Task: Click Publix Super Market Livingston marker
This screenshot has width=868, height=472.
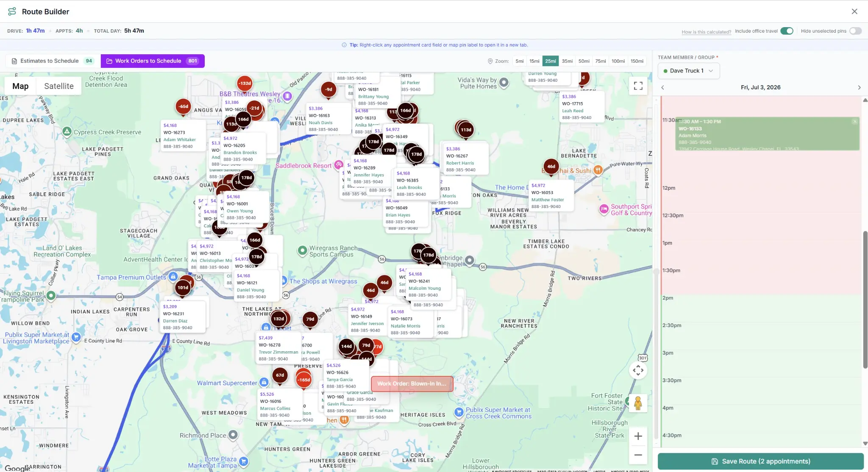Action: pyautogui.click(x=76, y=337)
